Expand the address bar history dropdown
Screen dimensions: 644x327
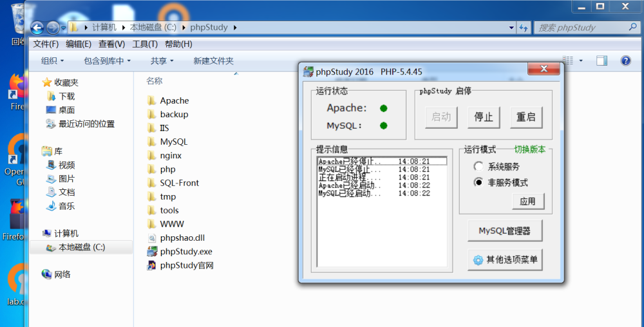point(511,28)
